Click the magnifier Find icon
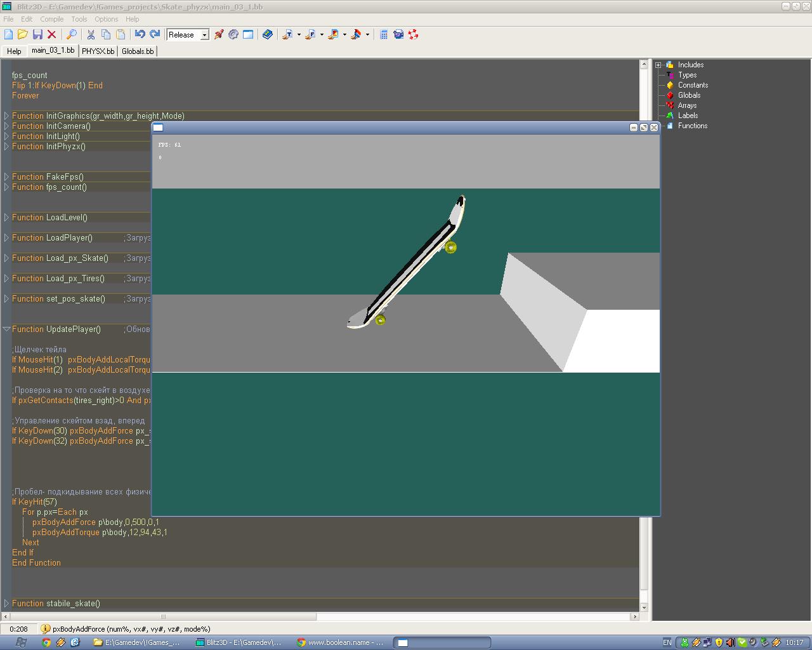The image size is (812, 650). (x=72, y=34)
